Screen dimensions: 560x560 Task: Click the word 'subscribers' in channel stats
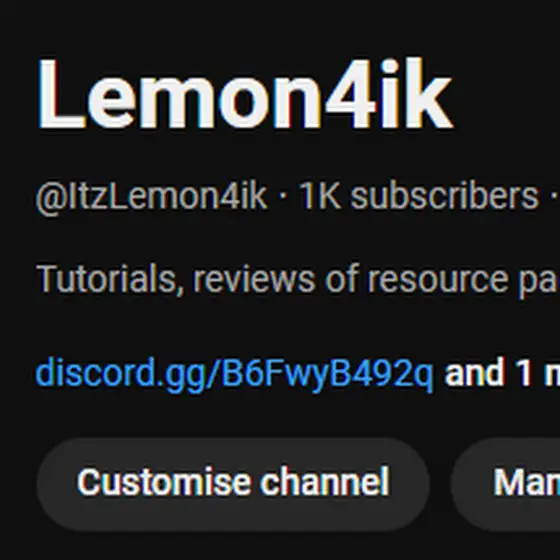pos(445,195)
